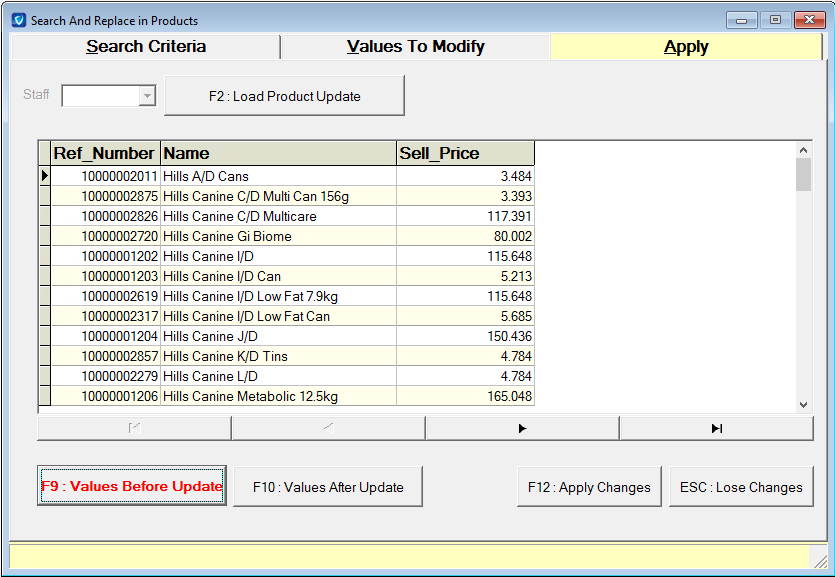
Task: Select the Hills Canine L/D name cell
Action: click(x=279, y=376)
